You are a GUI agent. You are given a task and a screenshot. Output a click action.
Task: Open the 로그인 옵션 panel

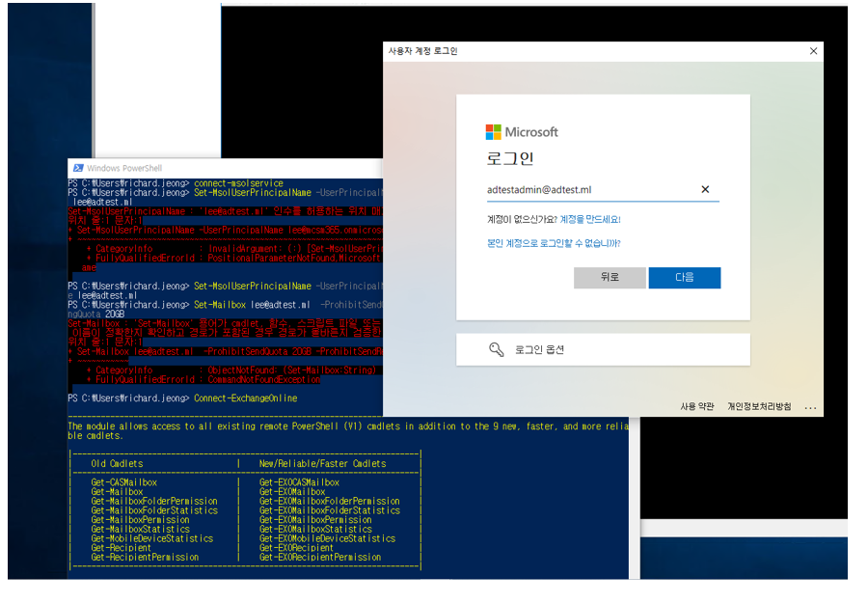[603, 349]
